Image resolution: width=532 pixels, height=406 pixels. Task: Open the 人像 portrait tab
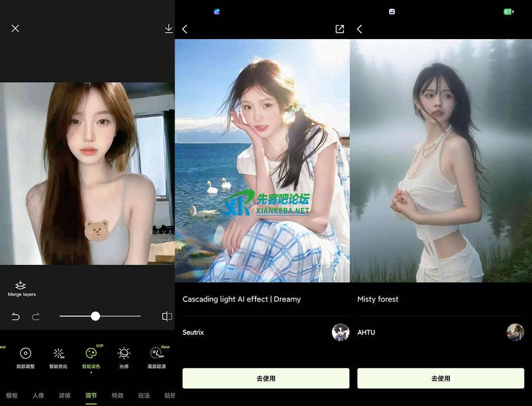[39, 395]
